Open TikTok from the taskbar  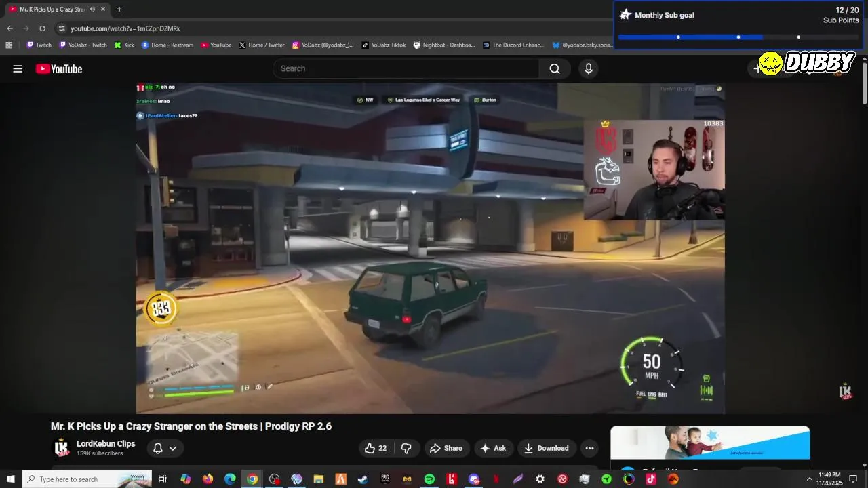[x=651, y=479]
